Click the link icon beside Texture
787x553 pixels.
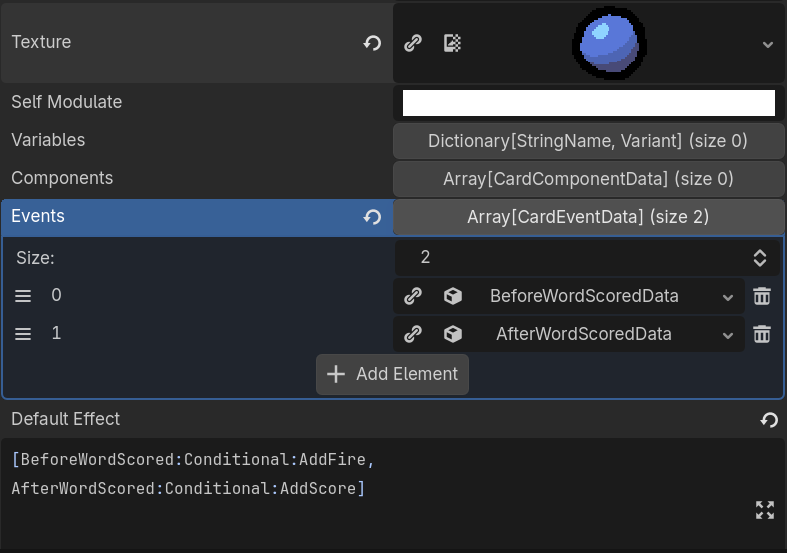coord(412,43)
